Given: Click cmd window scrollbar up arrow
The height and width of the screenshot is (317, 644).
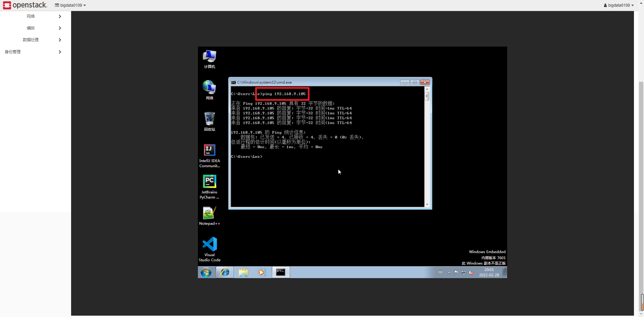Looking at the screenshot, I should pos(427,89).
